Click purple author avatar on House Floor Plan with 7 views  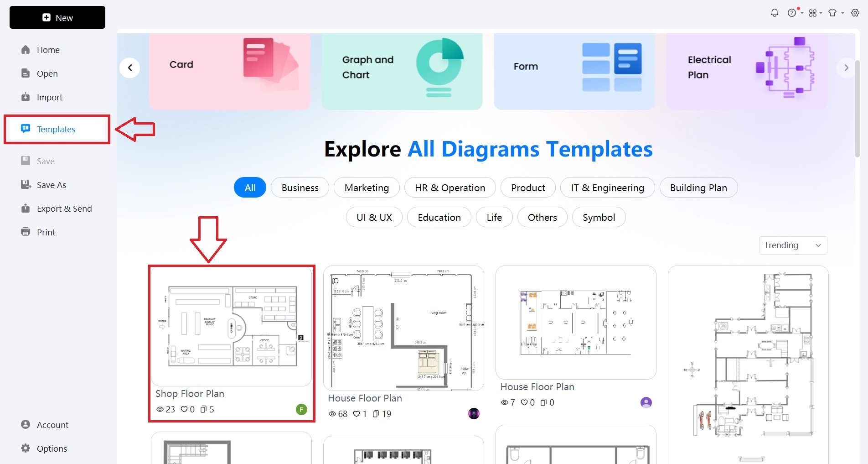pyautogui.click(x=646, y=402)
